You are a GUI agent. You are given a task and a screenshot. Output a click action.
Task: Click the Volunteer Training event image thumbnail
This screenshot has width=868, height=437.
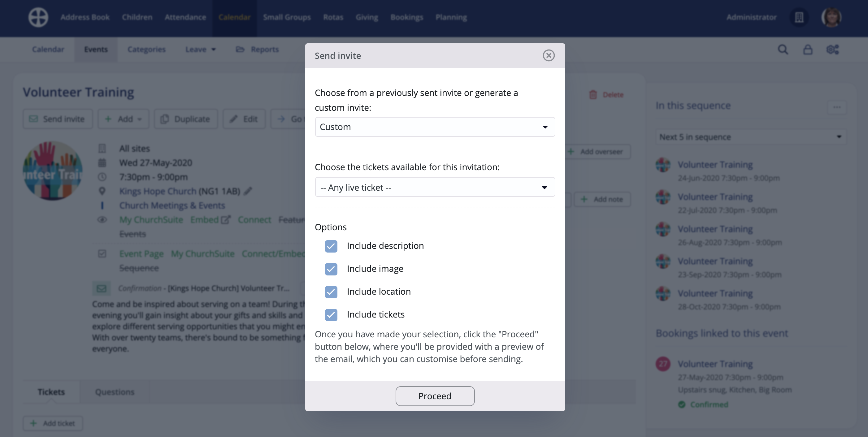pos(53,171)
